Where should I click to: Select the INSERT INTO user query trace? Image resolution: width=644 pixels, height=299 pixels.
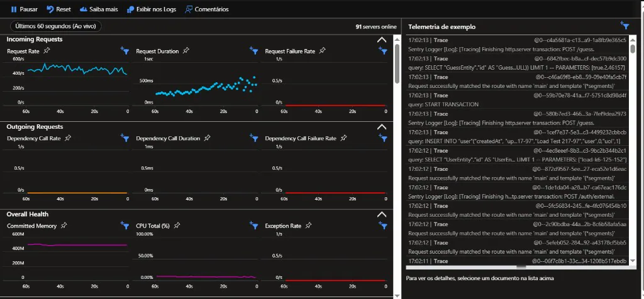pyautogui.click(x=517, y=136)
